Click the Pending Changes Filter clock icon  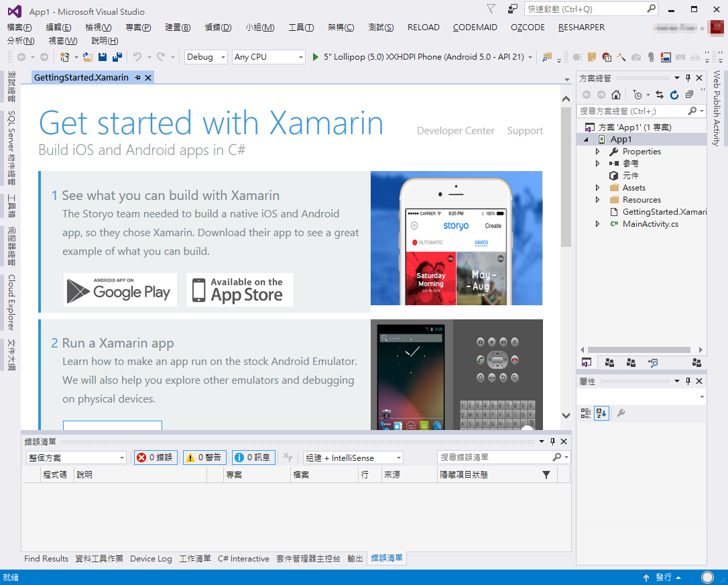tap(638, 95)
